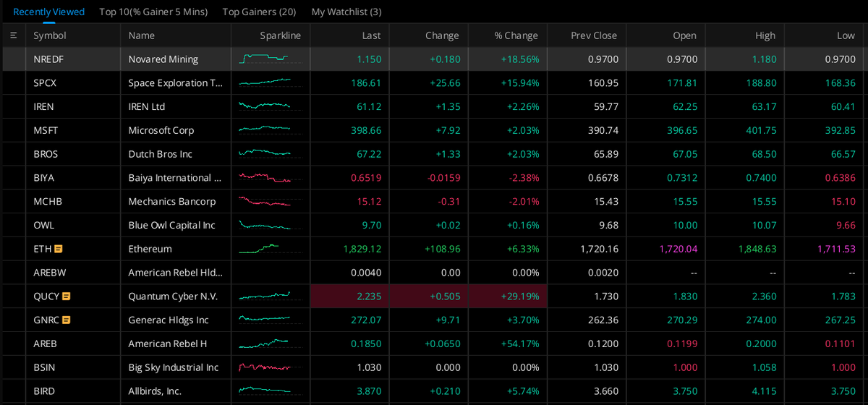Click the Ethereum open value 1,720.04
868x405 pixels.
pos(678,249)
